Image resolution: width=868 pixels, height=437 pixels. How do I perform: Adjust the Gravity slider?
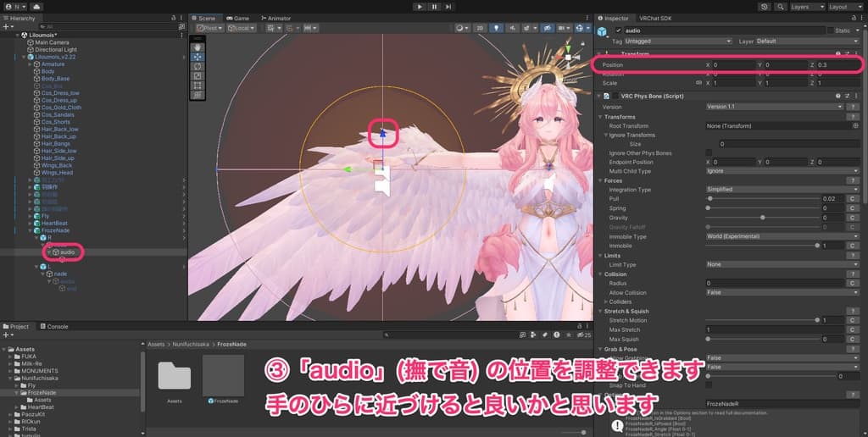pyautogui.click(x=762, y=218)
